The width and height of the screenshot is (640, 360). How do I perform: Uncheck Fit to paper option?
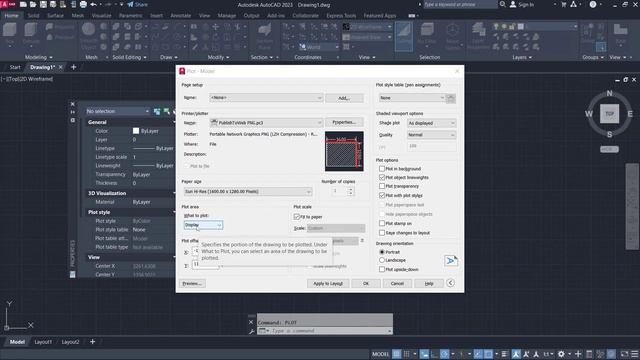(x=297, y=217)
